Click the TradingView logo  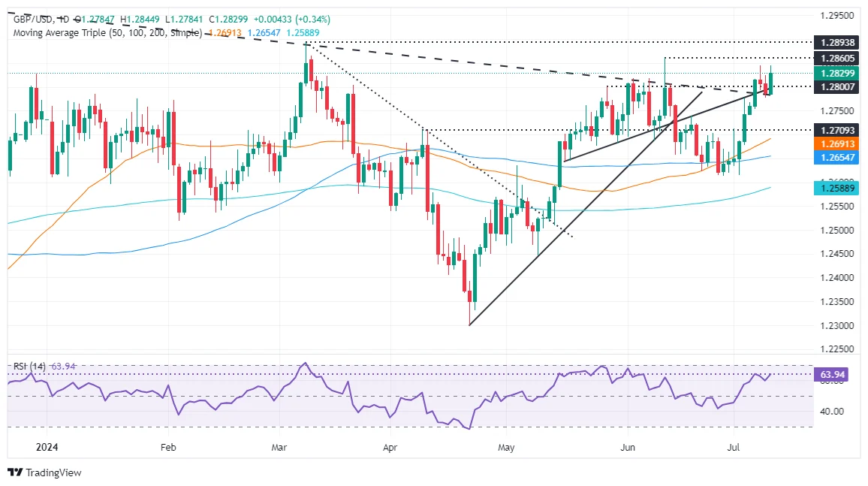pyautogui.click(x=45, y=472)
